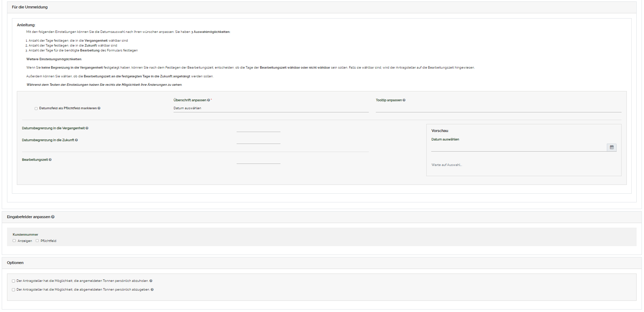Enable option to drop off abgemeldeten Tonnen personally
Screen dimensions: 644x312
(x=14, y=290)
